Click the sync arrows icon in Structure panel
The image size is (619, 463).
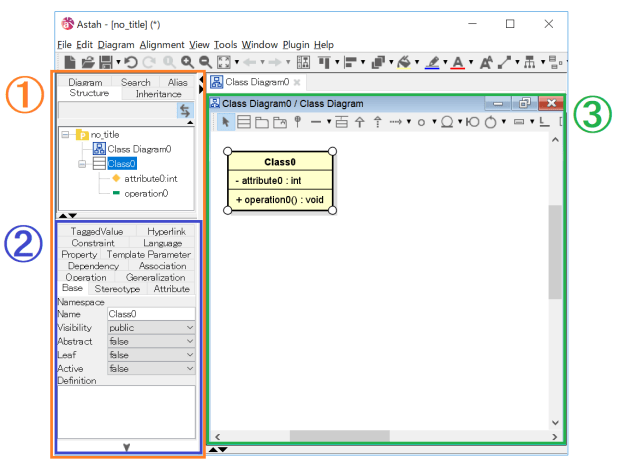pyautogui.click(x=183, y=111)
